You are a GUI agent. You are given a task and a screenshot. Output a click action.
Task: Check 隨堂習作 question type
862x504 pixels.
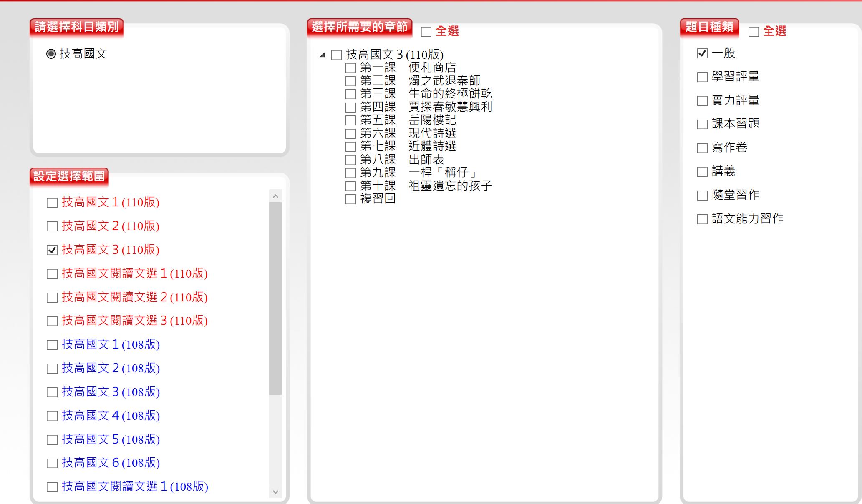point(702,196)
